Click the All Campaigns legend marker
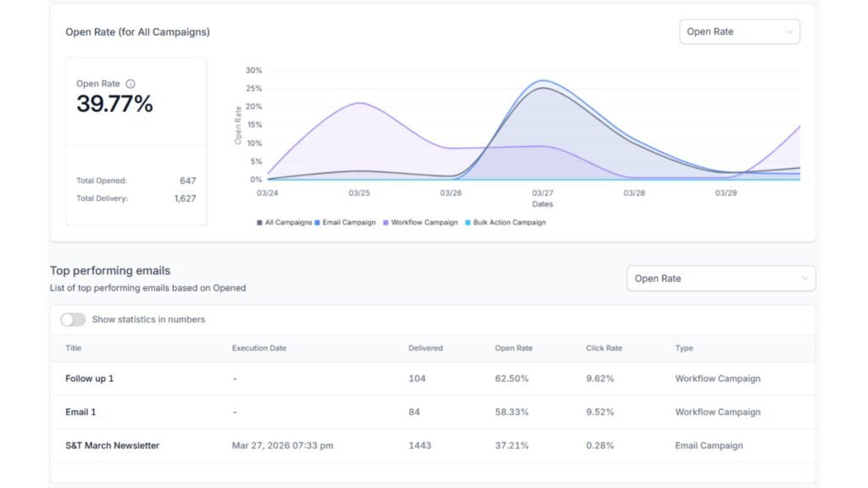The image size is (868, 488). coord(258,222)
